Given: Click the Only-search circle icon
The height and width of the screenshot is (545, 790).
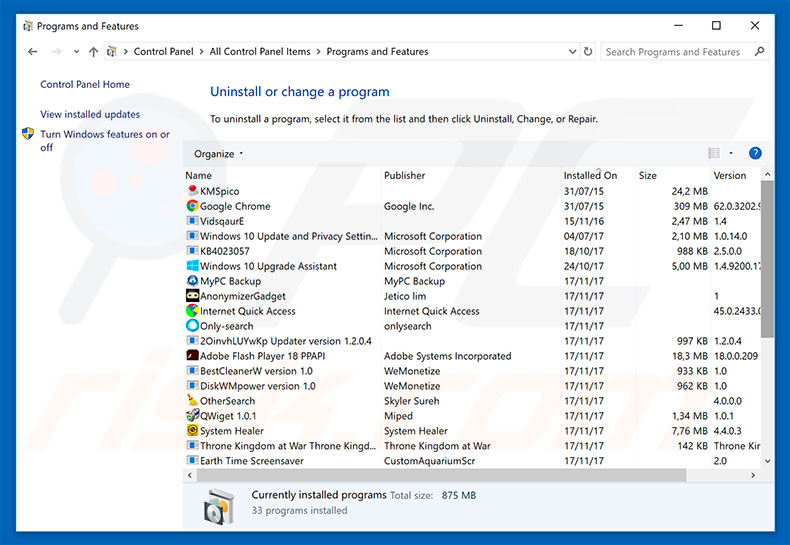Looking at the screenshot, I should pos(192,325).
